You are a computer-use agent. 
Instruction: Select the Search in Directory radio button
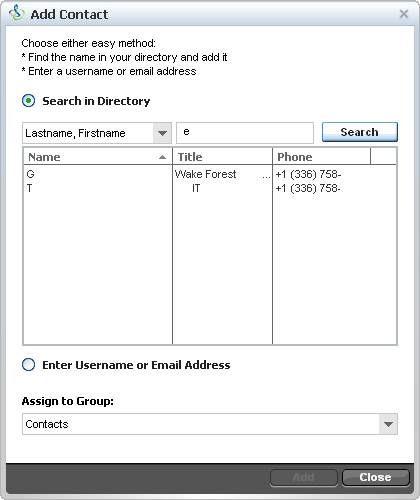click(x=28, y=101)
